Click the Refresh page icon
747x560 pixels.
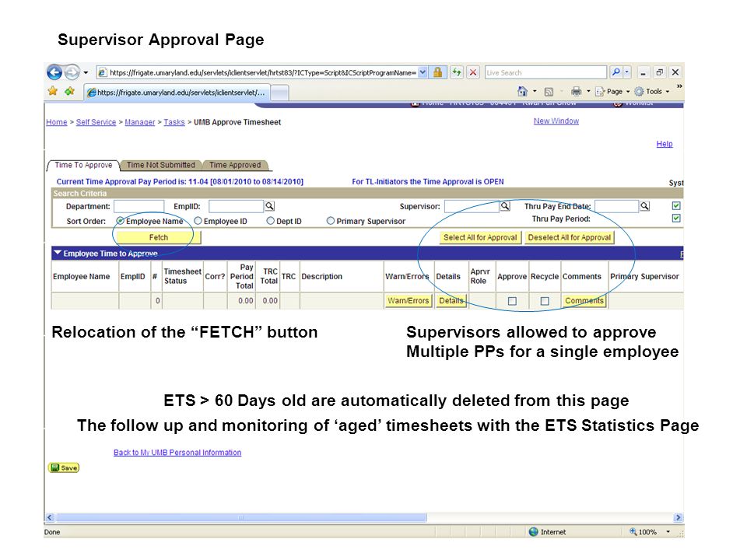coord(457,72)
